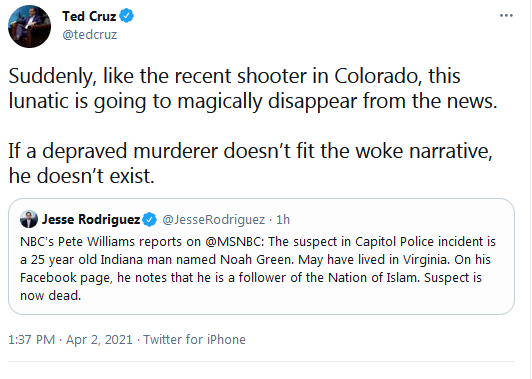Open the quoted tweet about Noah Green
The width and height of the screenshot is (532, 379).
coord(261,257)
